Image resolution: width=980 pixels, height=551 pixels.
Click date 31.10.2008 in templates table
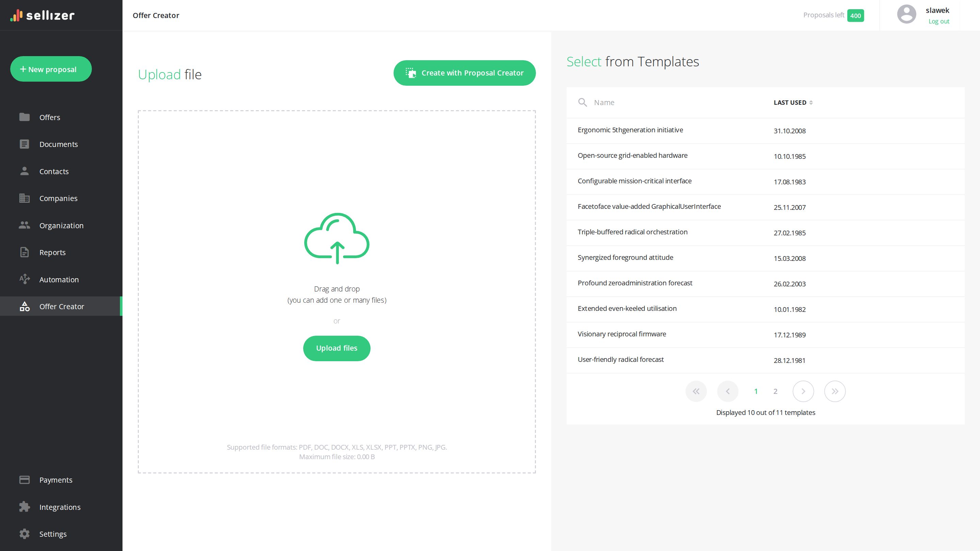(x=789, y=131)
